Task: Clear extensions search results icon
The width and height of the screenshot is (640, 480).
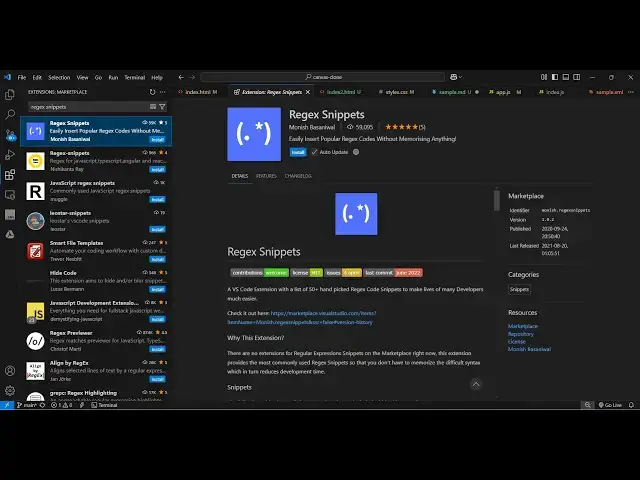Action: [x=153, y=107]
